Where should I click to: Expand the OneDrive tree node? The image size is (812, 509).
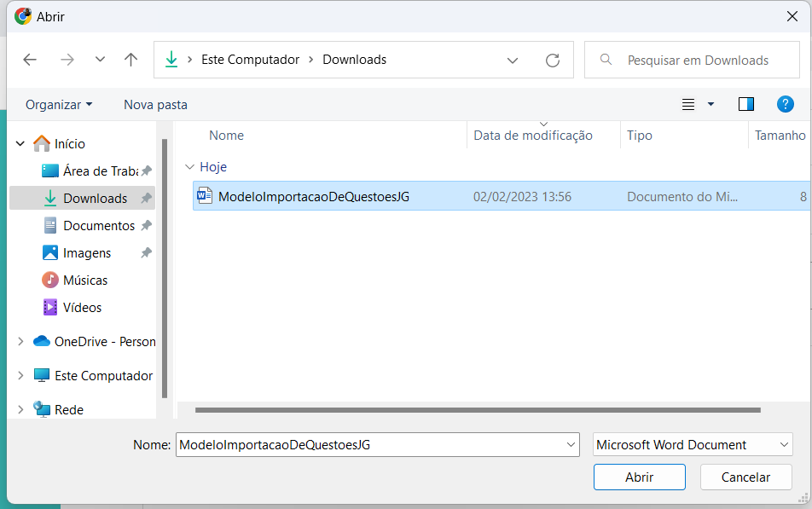(x=20, y=342)
